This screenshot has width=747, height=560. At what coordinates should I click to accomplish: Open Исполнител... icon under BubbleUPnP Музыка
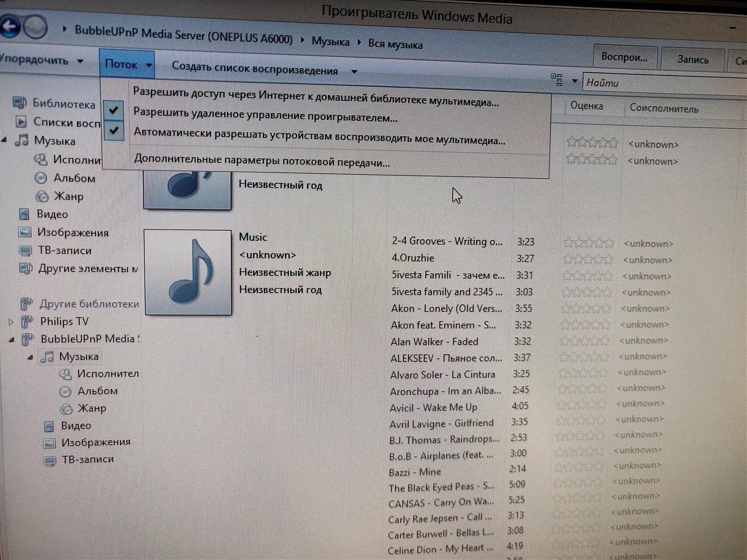66,374
